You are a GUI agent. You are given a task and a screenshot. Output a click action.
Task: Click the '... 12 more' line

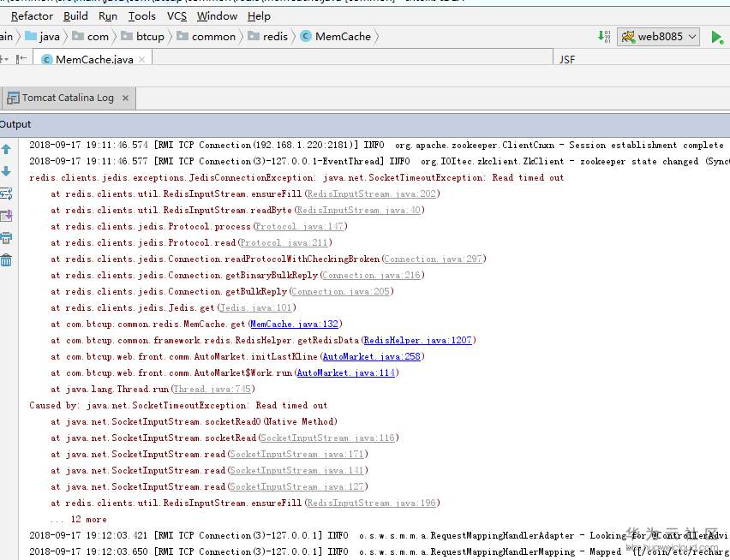tap(78, 520)
